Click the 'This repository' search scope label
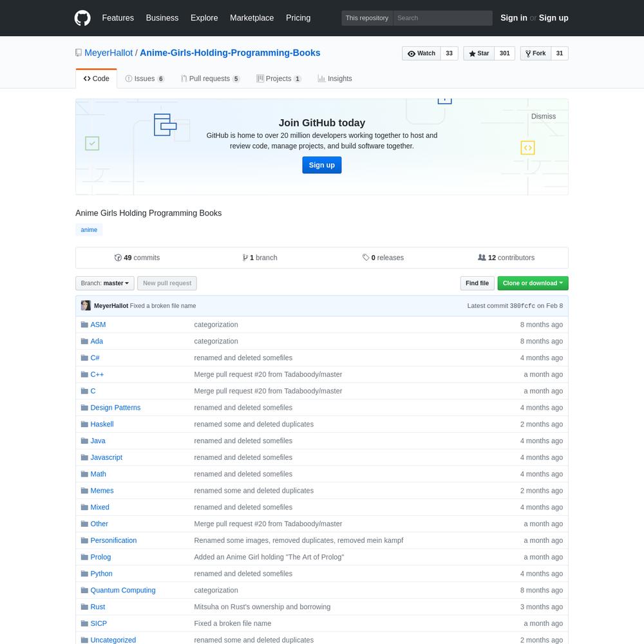The height and width of the screenshot is (644, 644). pyautogui.click(x=367, y=18)
